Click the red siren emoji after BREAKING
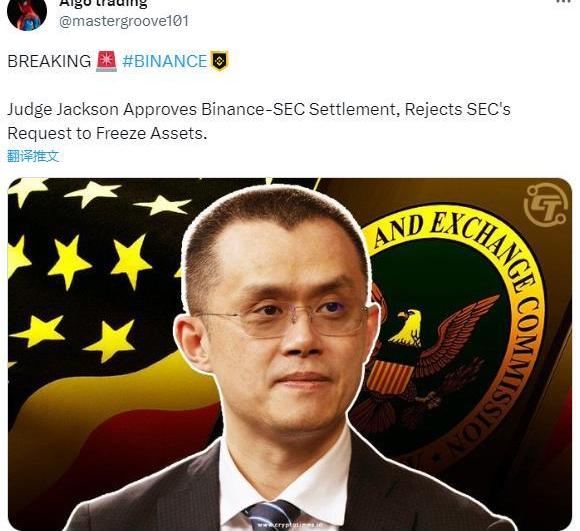The height and width of the screenshot is (531, 580). pos(107,61)
